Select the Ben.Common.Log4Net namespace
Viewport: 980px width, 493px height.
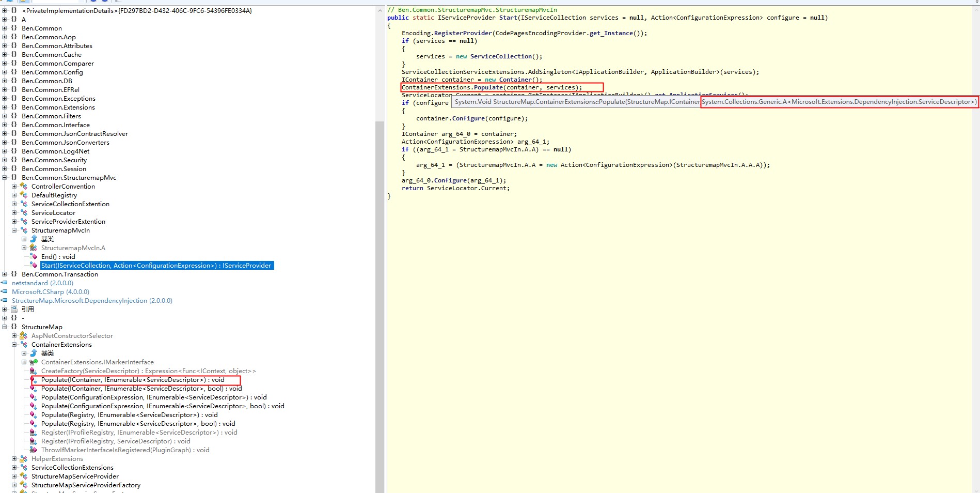(55, 151)
